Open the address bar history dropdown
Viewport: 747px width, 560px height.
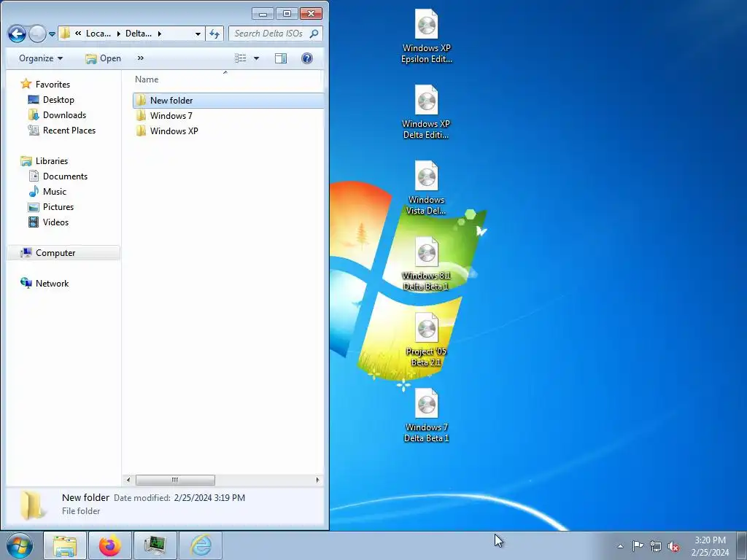pos(198,34)
